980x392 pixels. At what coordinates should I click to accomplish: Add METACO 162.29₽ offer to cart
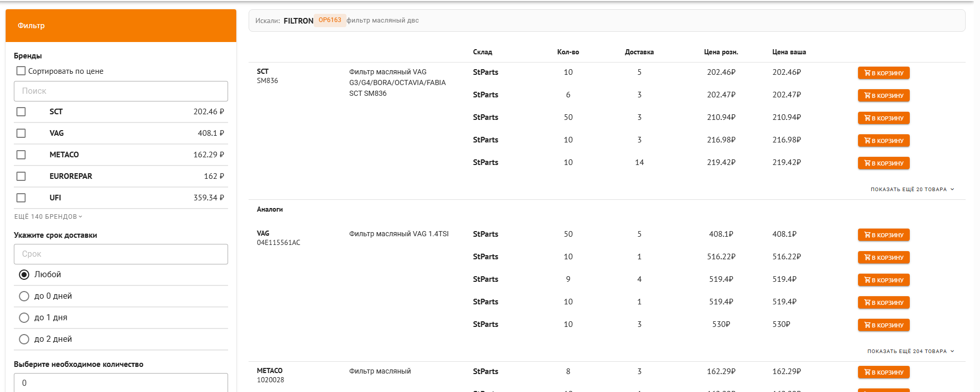[x=884, y=372]
